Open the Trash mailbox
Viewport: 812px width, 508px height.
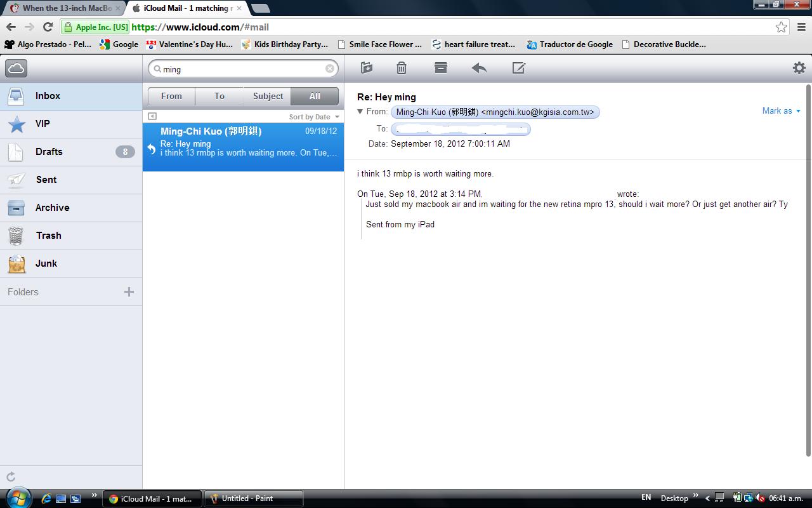[x=71, y=236]
